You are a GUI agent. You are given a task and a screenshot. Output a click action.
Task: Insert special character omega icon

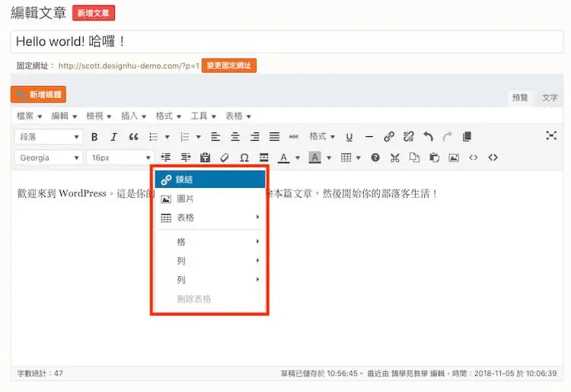[x=244, y=158]
